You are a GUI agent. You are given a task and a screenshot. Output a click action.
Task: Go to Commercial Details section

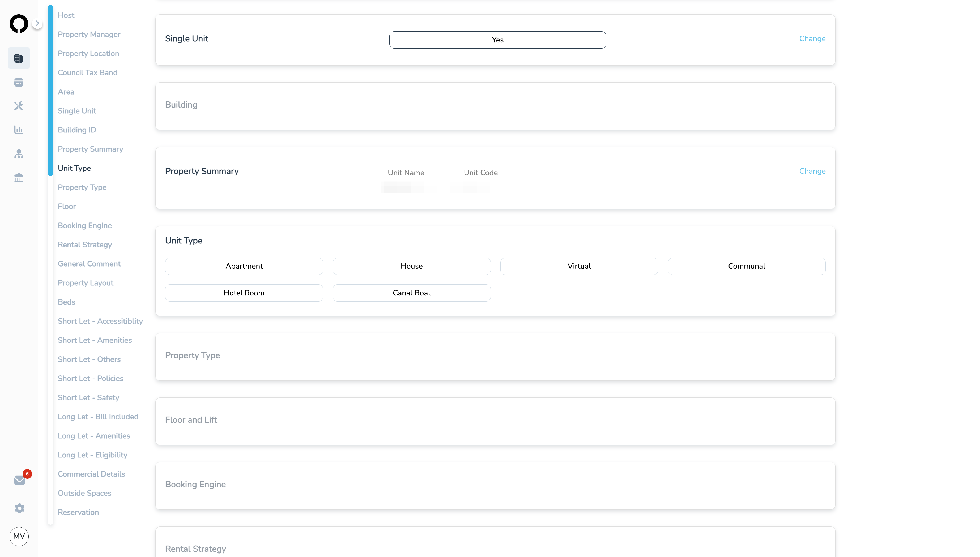(91, 474)
